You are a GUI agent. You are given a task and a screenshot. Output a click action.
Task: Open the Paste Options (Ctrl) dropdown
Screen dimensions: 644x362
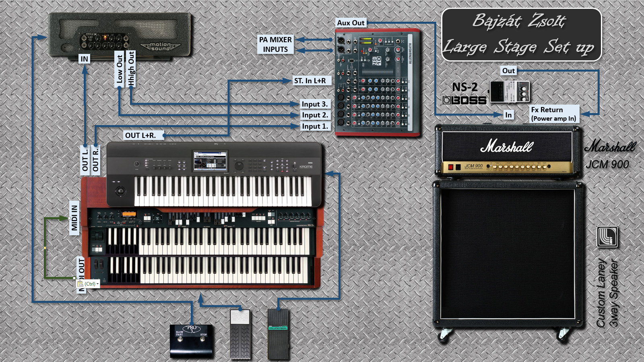pos(88,284)
